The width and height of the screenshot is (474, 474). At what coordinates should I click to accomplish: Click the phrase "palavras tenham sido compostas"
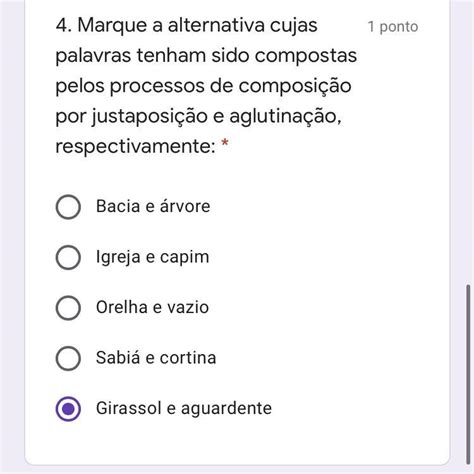coord(206,55)
